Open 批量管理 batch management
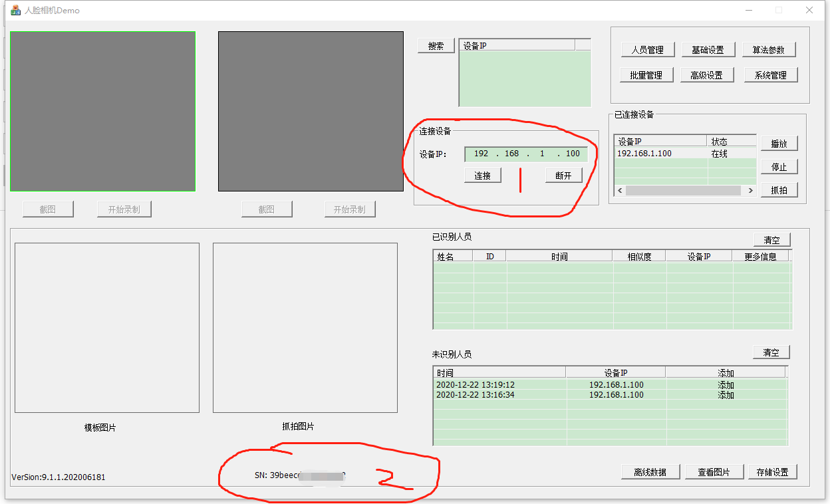Image resolution: width=830 pixels, height=504 pixels. point(646,75)
